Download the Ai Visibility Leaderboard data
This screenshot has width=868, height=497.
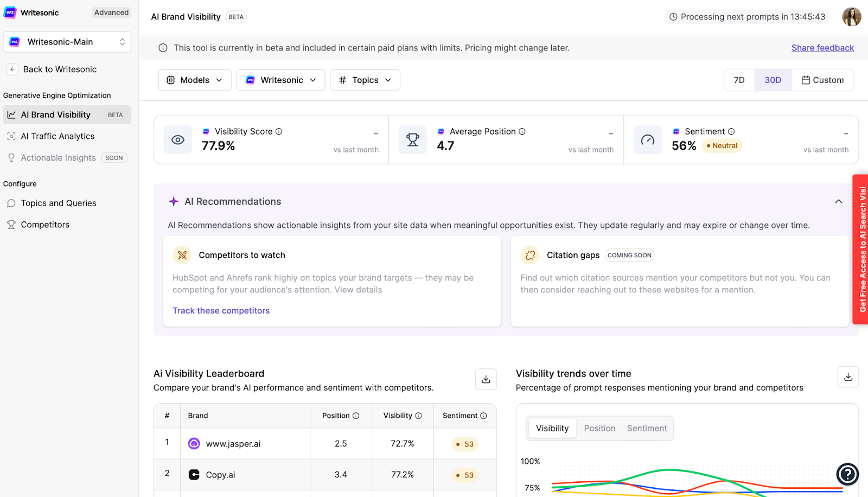[486, 379]
